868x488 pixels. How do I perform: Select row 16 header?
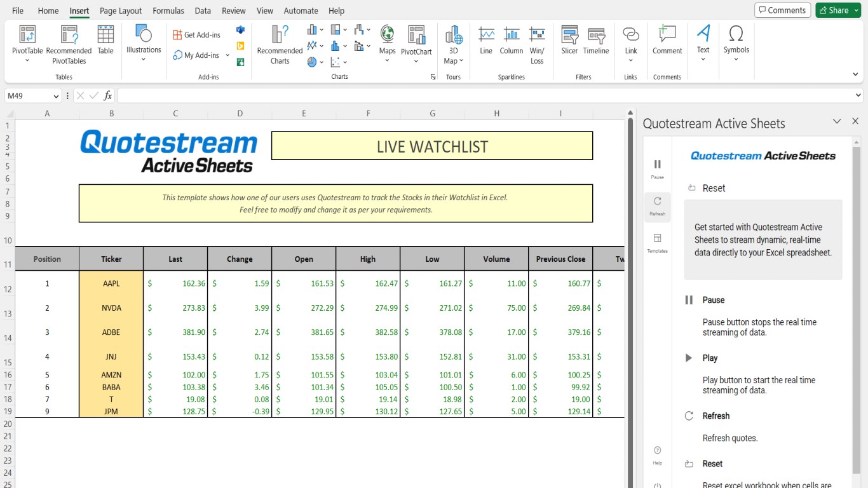tap(8, 375)
